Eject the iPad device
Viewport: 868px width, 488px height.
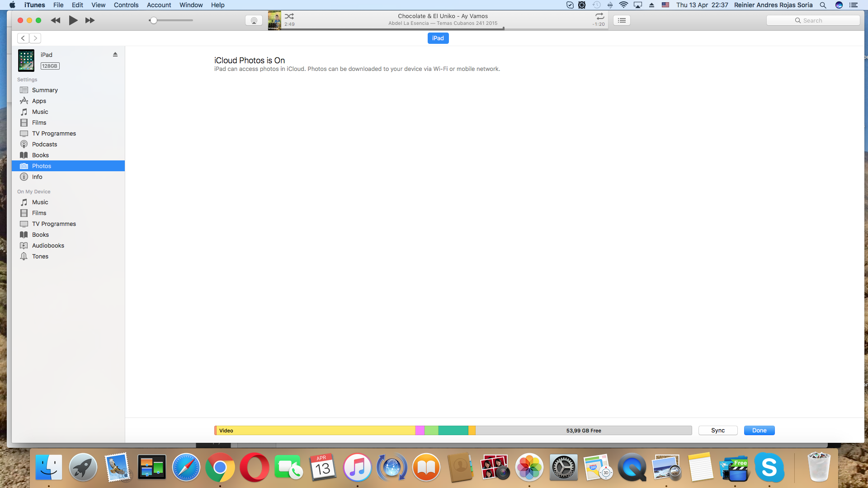(115, 54)
